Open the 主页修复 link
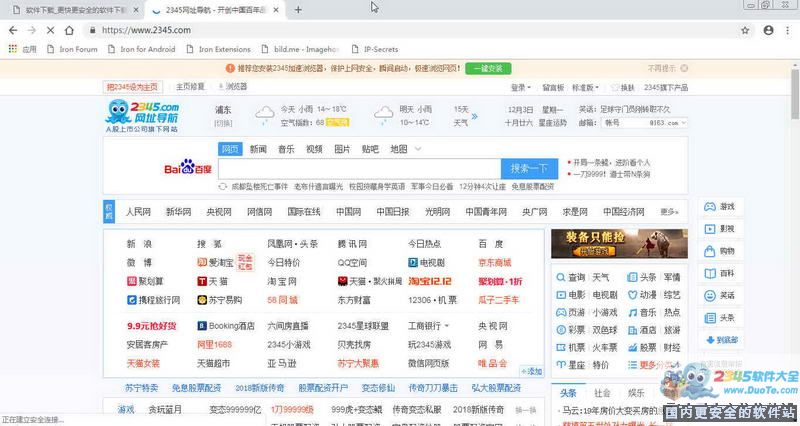The height and width of the screenshot is (426, 800). 190,87
